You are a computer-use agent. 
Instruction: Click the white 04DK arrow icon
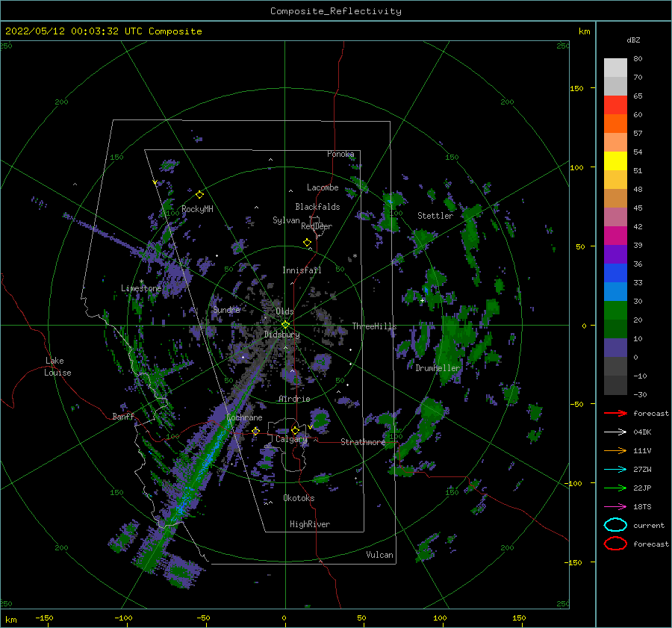click(x=615, y=432)
